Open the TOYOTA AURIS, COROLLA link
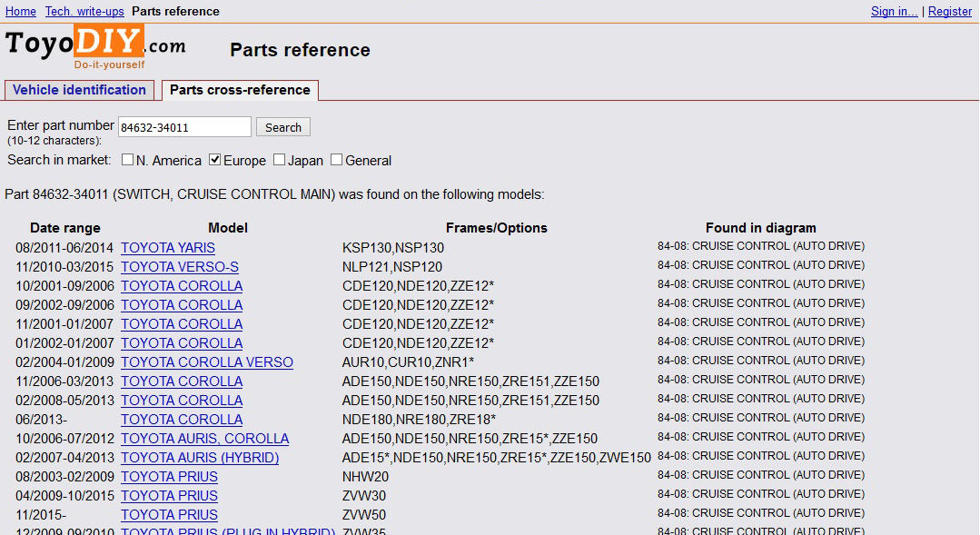This screenshot has width=980, height=535. point(204,439)
